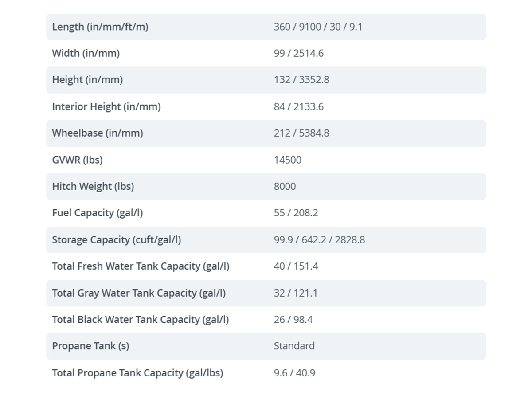The width and height of the screenshot is (532, 399).
Task: Click the black water value 26 / 98.4
Action: click(293, 320)
